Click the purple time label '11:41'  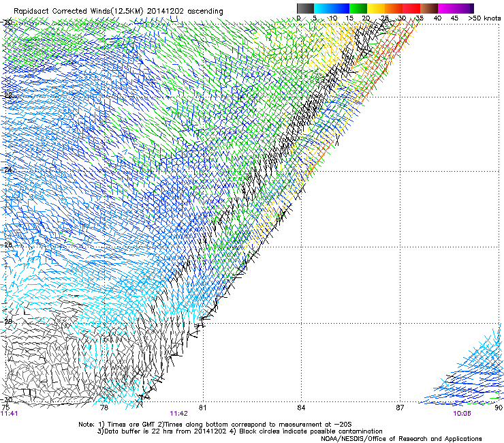[x=10, y=414]
